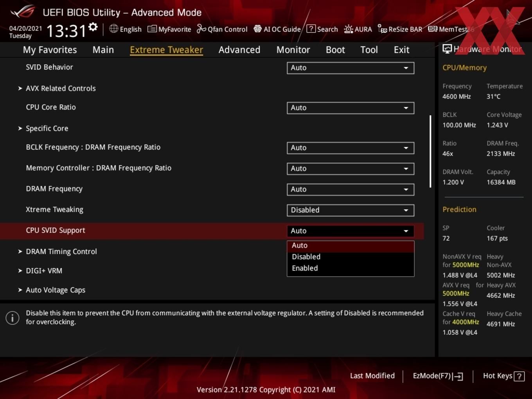Viewport: 532px width, 399px height.
Task: Click the version copyright text
Action: point(266,390)
